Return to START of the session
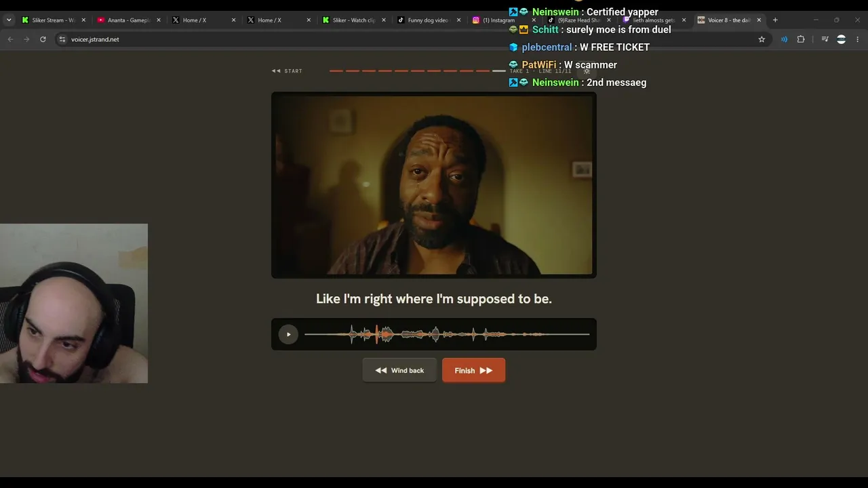This screenshot has height=488, width=868. pyautogui.click(x=287, y=70)
